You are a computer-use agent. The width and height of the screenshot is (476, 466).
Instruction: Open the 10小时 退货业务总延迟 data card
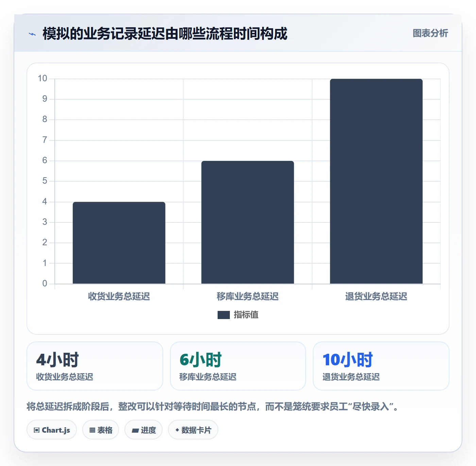click(381, 366)
